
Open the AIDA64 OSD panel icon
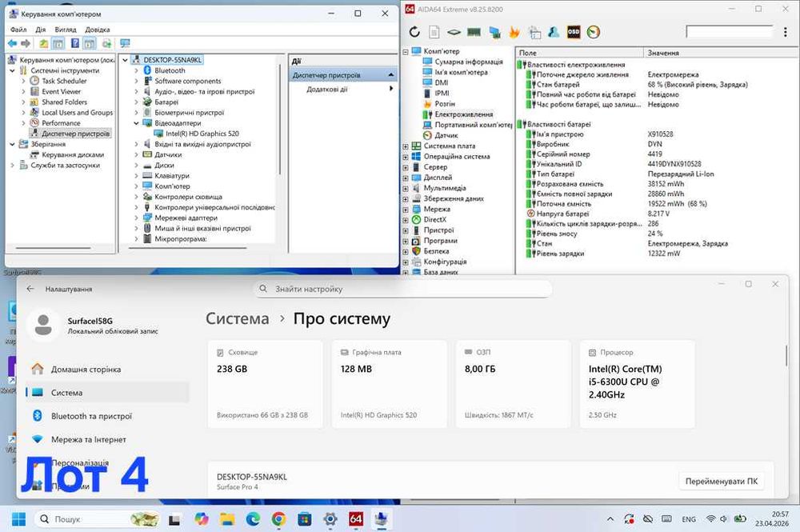(574, 32)
